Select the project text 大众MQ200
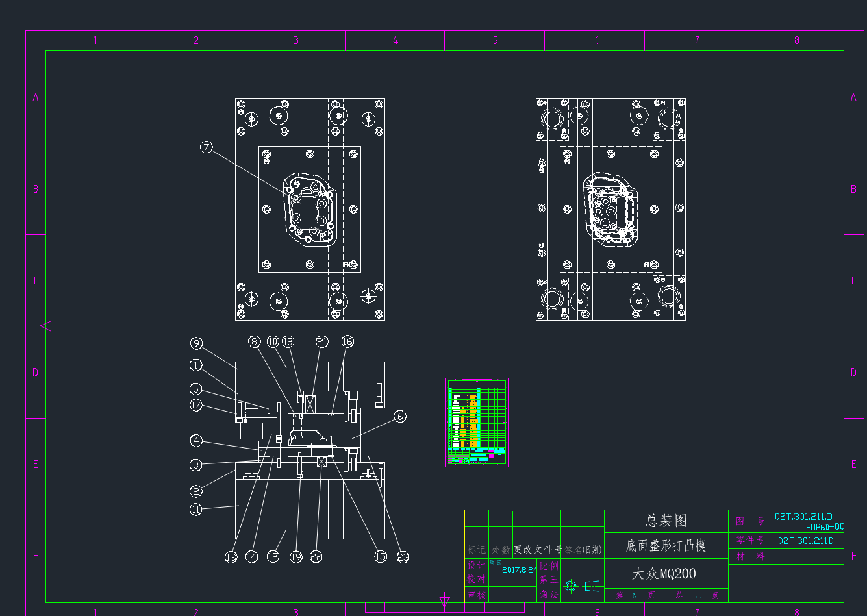The height and width of the screenshot is (616, 867). click(x=664, y=574)
